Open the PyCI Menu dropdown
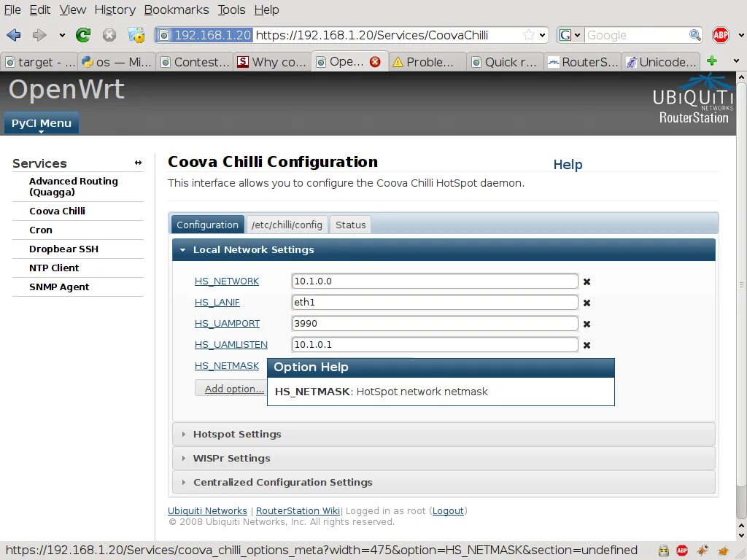 [x=42, y=123]
